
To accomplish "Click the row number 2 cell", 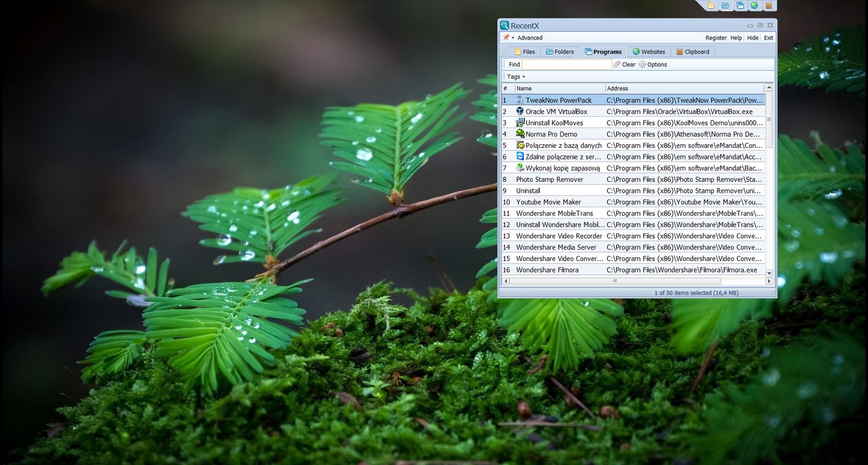I will coord(508,112).
